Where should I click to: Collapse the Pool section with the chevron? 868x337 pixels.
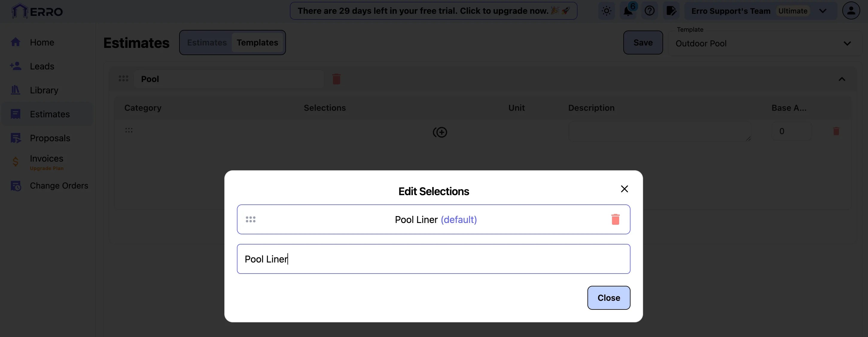842,79
